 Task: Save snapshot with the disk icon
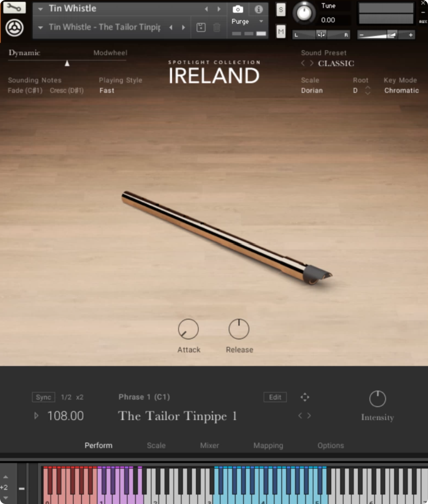pyautogui.click(x=201, y=27)
